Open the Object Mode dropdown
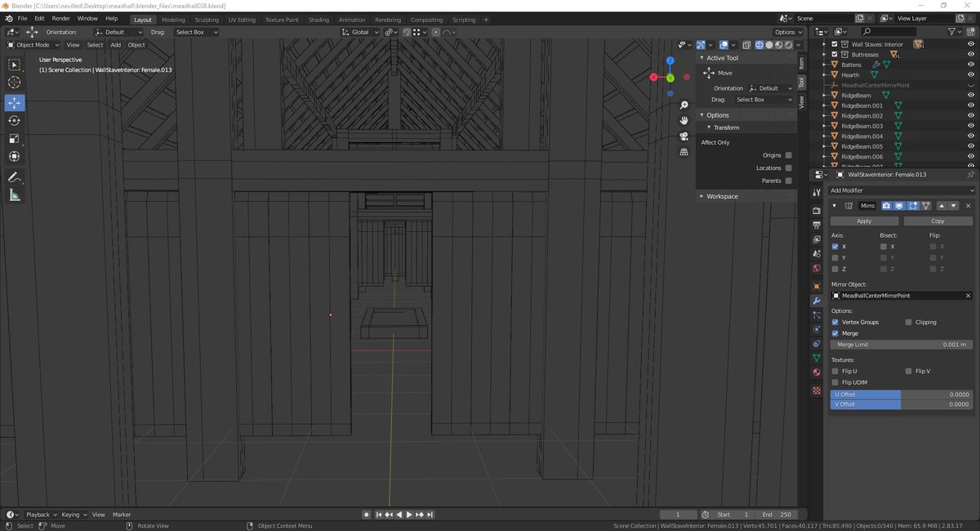 click(x=33, y=45)
